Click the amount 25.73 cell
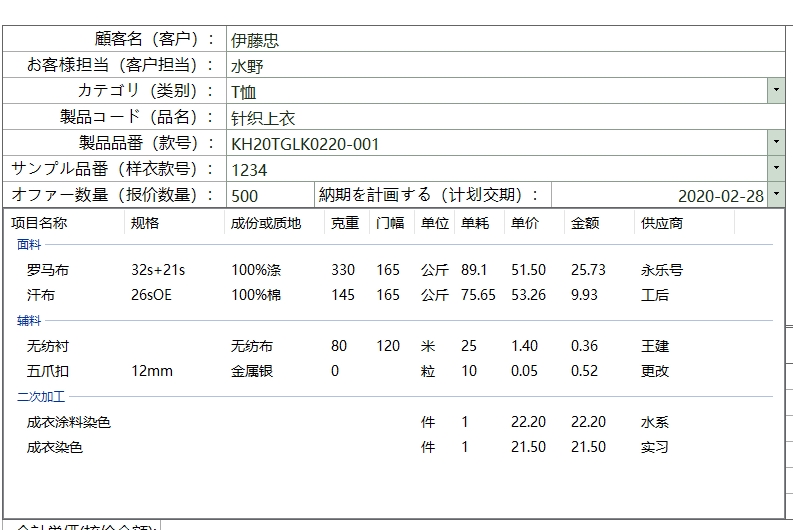 coord(588,270)
